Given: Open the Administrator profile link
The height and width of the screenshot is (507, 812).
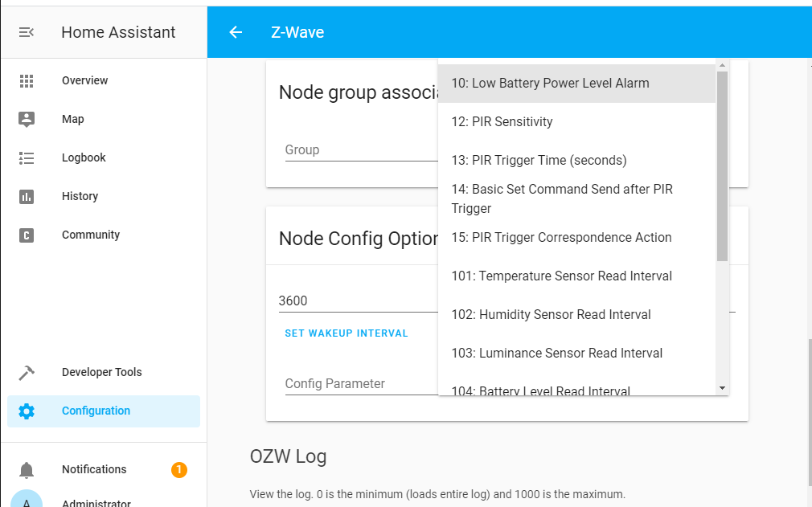Looking at the screenshot, I should pyautogui.click(x=96, y=503).
